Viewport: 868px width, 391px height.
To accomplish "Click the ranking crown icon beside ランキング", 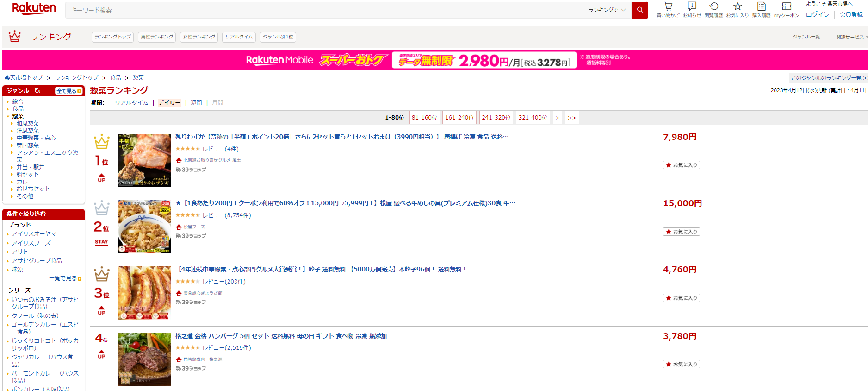I will pos(15,36).
